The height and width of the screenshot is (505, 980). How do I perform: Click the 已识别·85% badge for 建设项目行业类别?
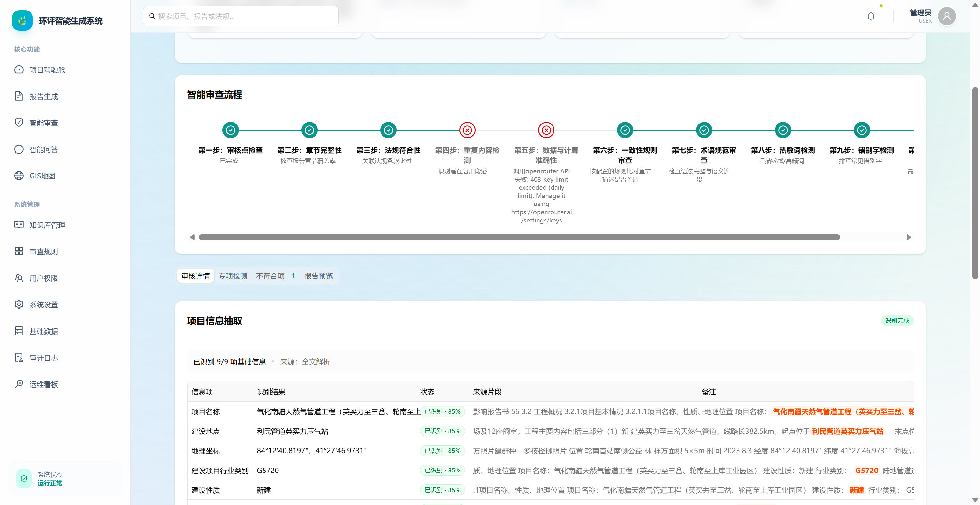(x=442, y=470)
